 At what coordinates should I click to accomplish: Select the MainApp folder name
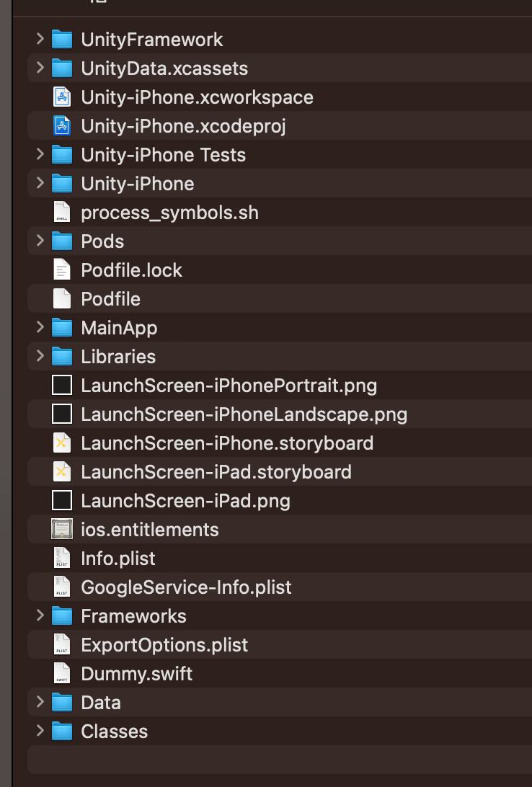click(120, 328)
